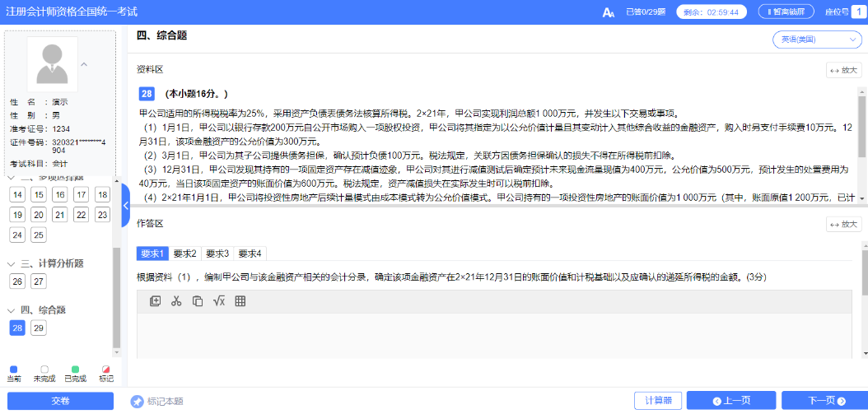The width and height of the screenshot is (868, 414).
Task: Click the 四、综合题 heading in main area
Action: click(161, 36)
